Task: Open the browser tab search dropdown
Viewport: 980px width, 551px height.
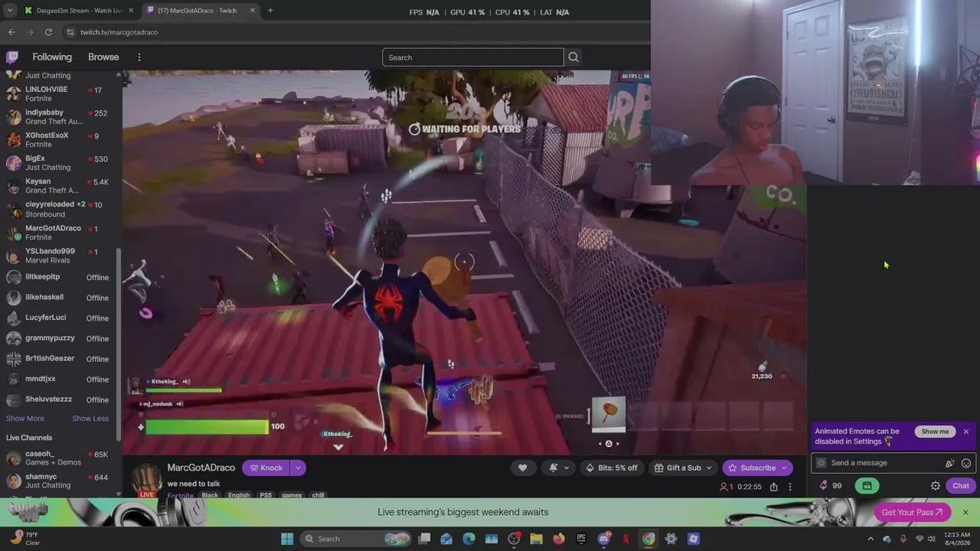Action: (x=10, y=11)
